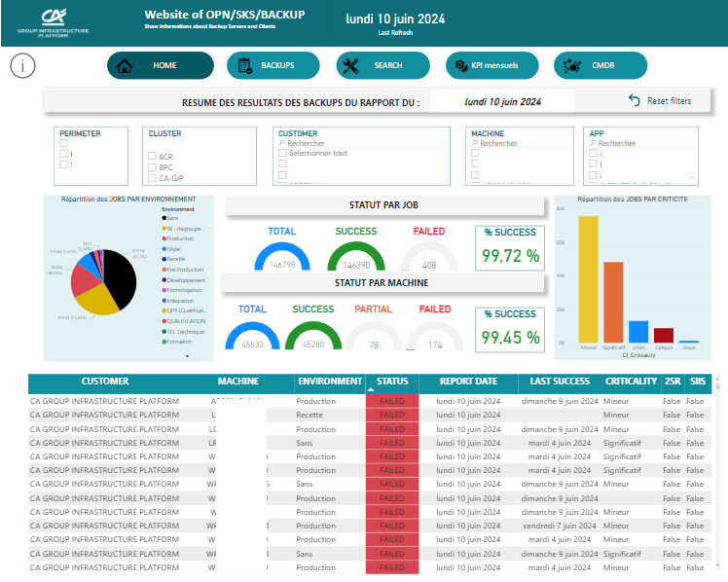Select the dark red Critique bar
Image resolution: width=728 pixels, height=582 pixels.
[664, 336]
